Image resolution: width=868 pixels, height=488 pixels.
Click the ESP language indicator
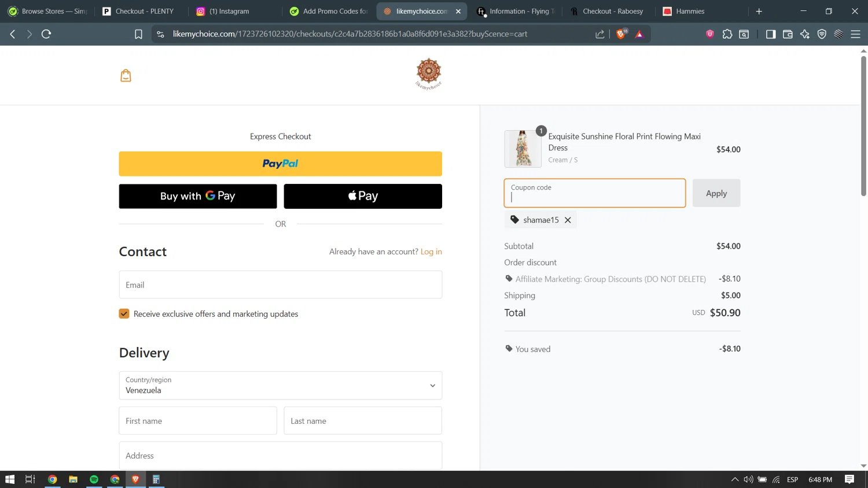[793, 479]
